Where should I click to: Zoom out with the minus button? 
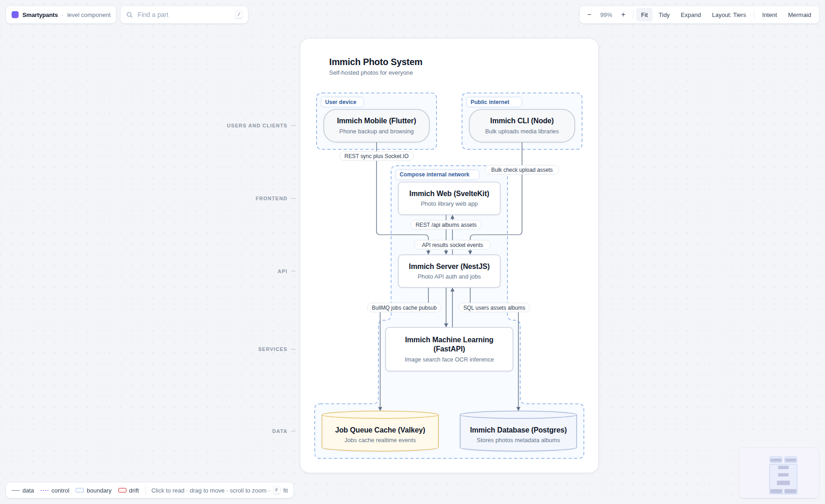pos(589,15)
